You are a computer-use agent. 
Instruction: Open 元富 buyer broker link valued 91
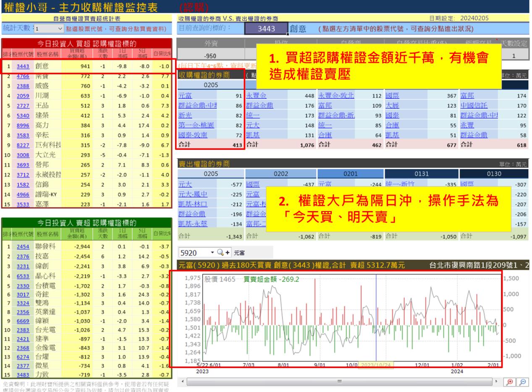185,96
